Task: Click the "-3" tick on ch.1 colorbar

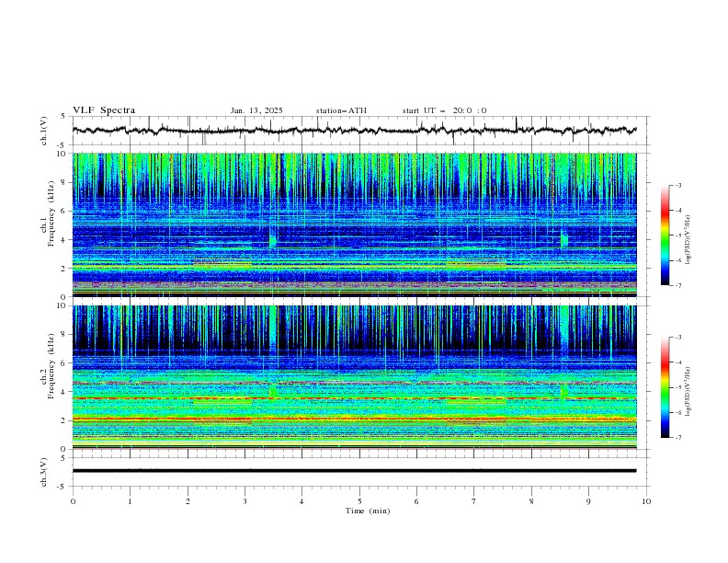Action: point(678,185)
